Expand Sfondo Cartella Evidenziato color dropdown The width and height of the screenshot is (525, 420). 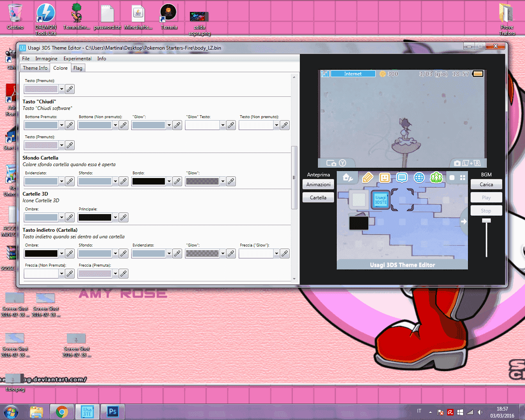tap(62, 181)
